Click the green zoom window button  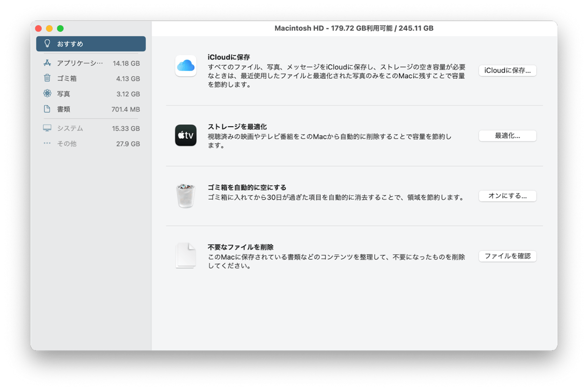click(x=60, y=29)
